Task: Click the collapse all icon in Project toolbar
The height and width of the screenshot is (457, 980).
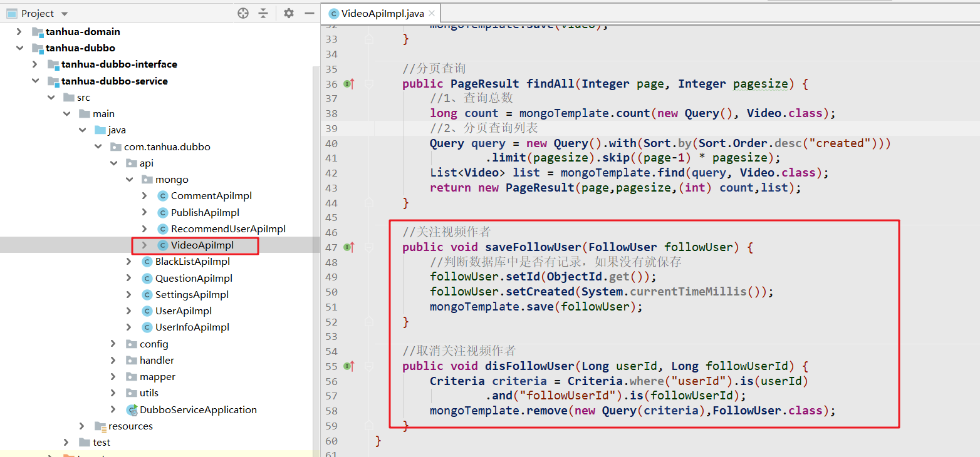Action: click(263, 13)
